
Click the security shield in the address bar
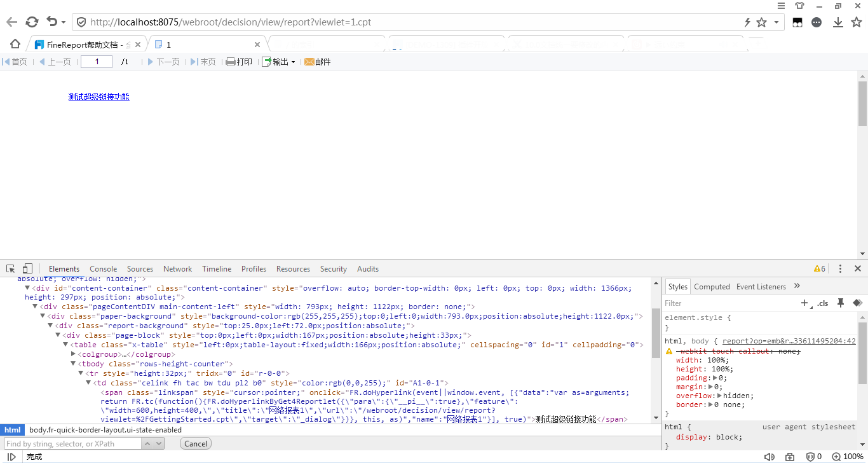(x=81, y=22)
